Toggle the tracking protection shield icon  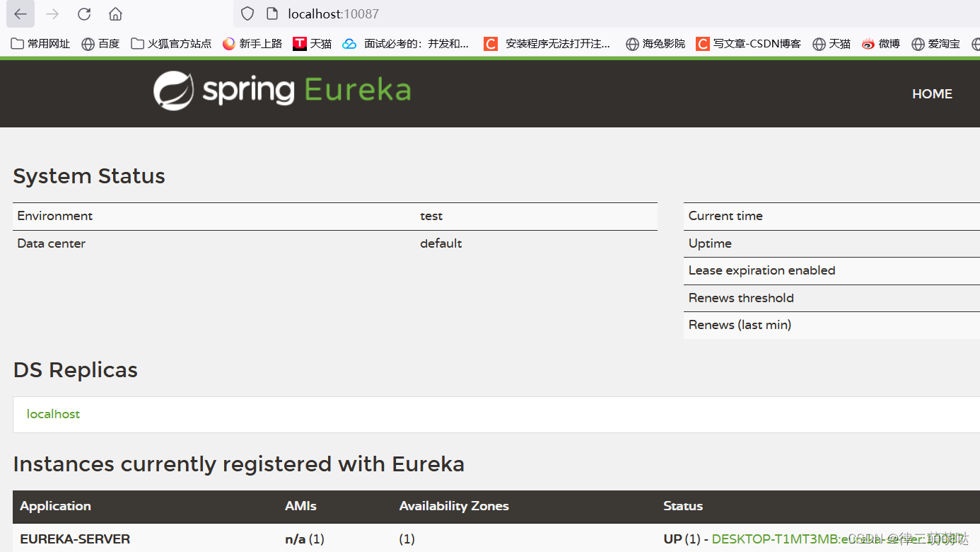tap(247, 13)
